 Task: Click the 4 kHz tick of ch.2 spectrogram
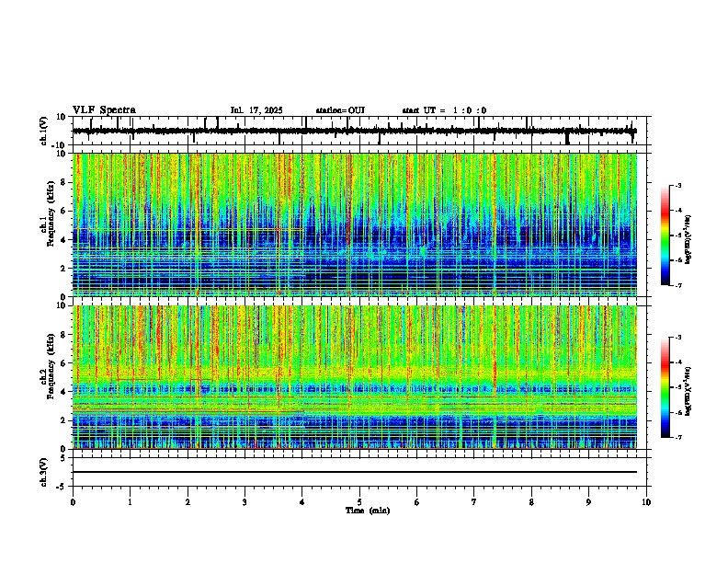pyautogui.click(x=64, y=392)
